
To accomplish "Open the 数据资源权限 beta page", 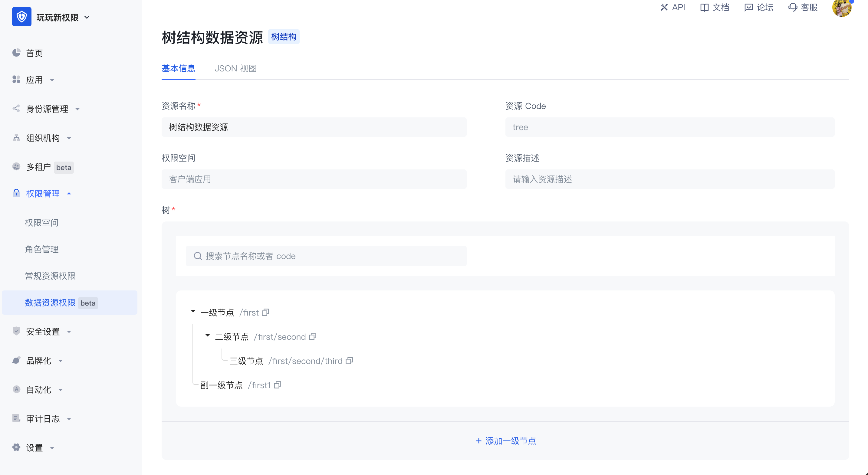I will point(50,303).
